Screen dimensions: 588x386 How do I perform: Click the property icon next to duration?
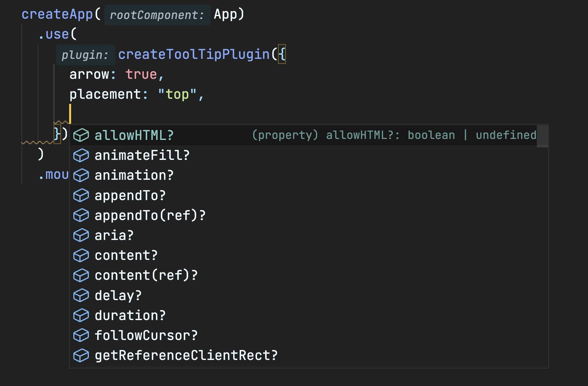click(81, 316)
